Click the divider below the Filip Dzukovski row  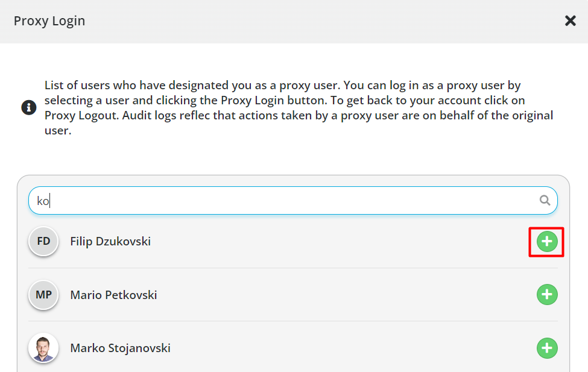pos(293,268)
